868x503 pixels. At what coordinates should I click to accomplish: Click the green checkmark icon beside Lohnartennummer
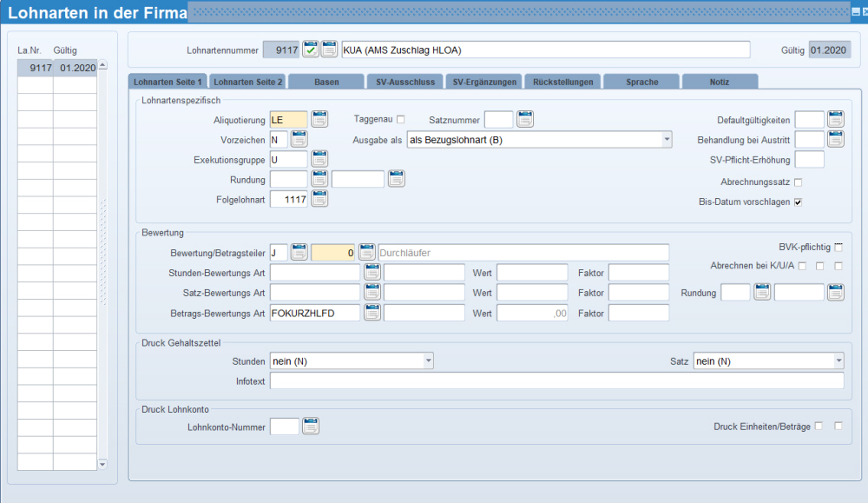tap(311, 50)
